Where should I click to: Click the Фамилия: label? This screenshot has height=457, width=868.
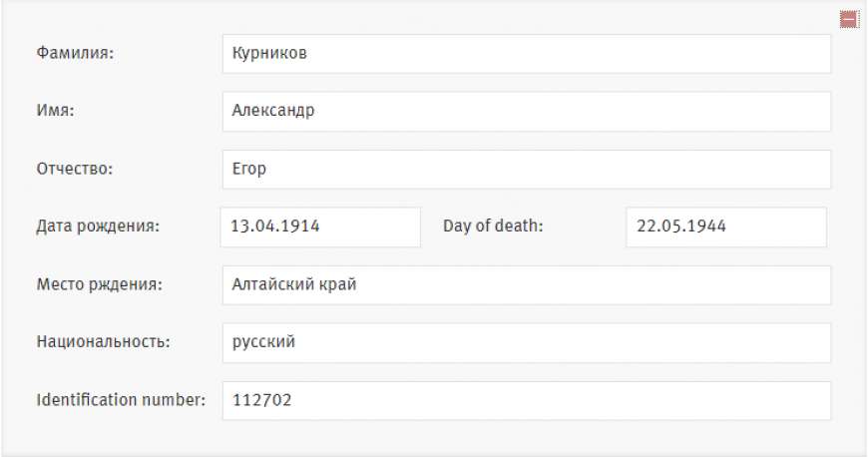coord(75,53)
